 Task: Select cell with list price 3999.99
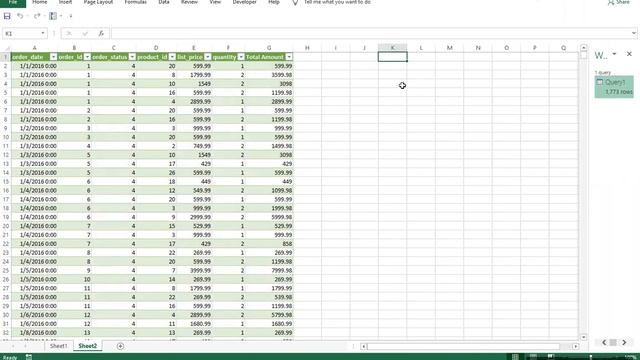(194, 271)
